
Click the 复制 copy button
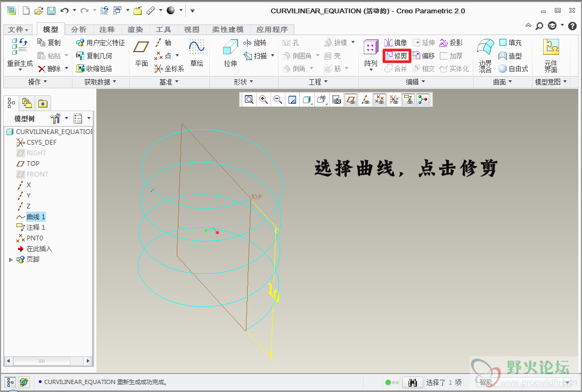coord(48,43)
